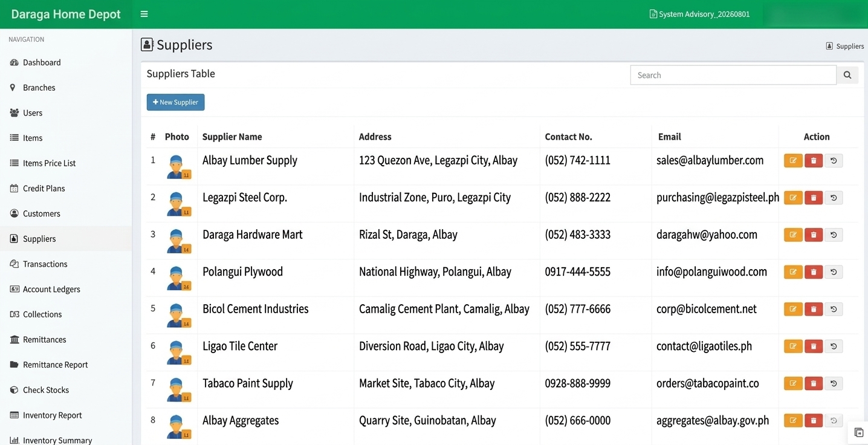Click the Daraga Home Depot brand title

66,14
